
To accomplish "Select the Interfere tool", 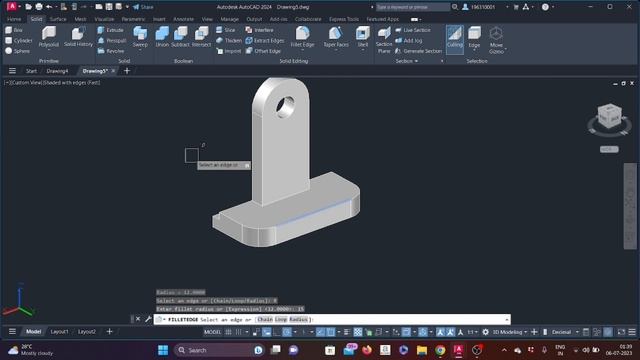I will [x=260, y=30].
